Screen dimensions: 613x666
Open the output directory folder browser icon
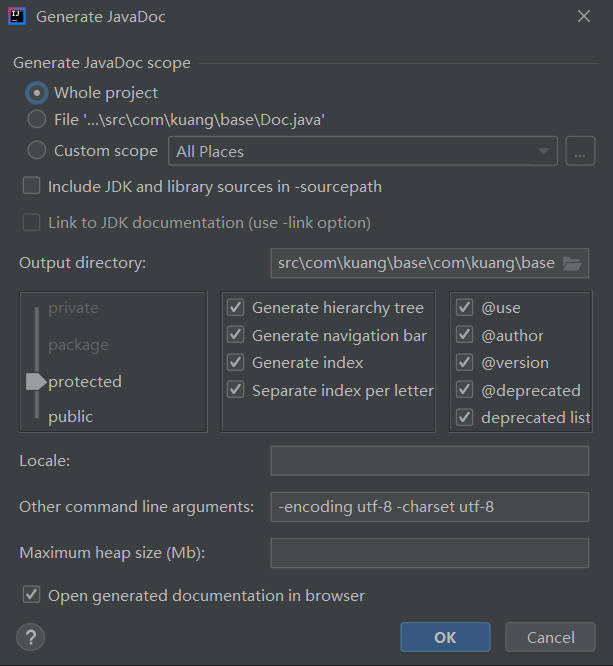point(572,263)
